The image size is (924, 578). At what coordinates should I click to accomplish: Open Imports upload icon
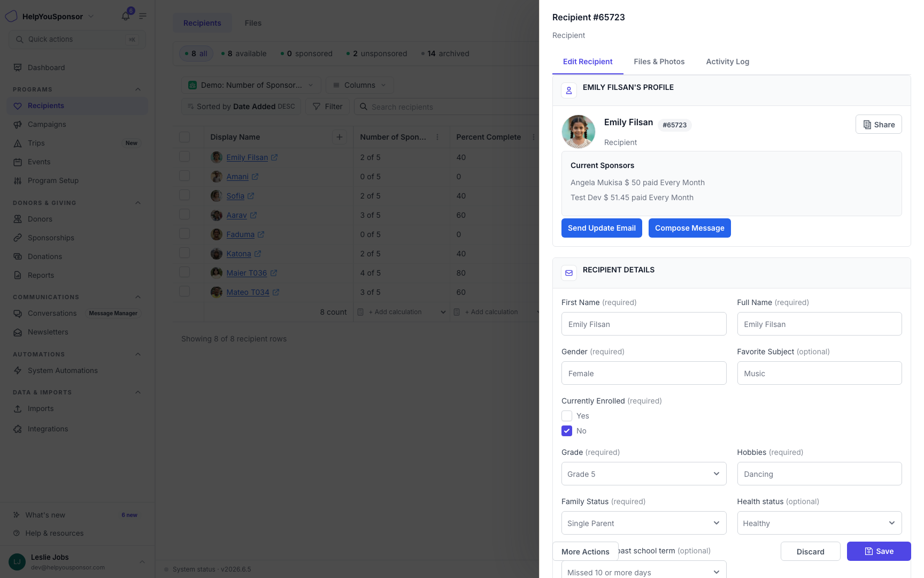(18, 408)
